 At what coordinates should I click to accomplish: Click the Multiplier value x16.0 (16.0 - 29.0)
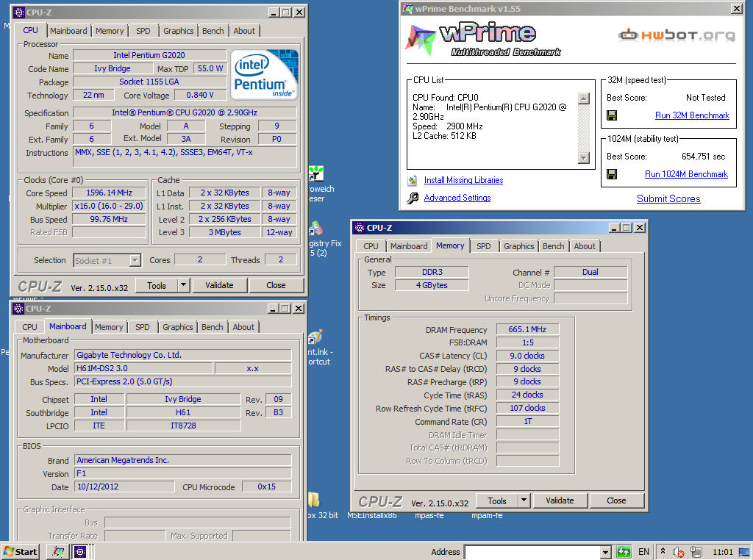coord(109,206)
